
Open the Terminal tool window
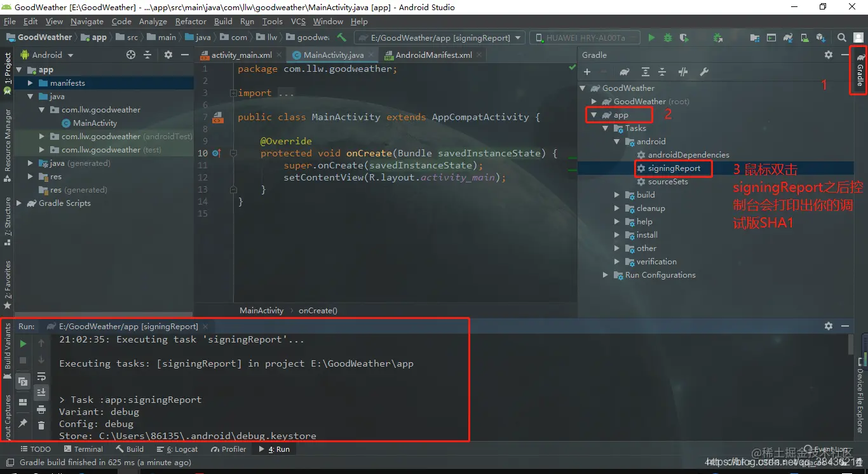[82, 449]
